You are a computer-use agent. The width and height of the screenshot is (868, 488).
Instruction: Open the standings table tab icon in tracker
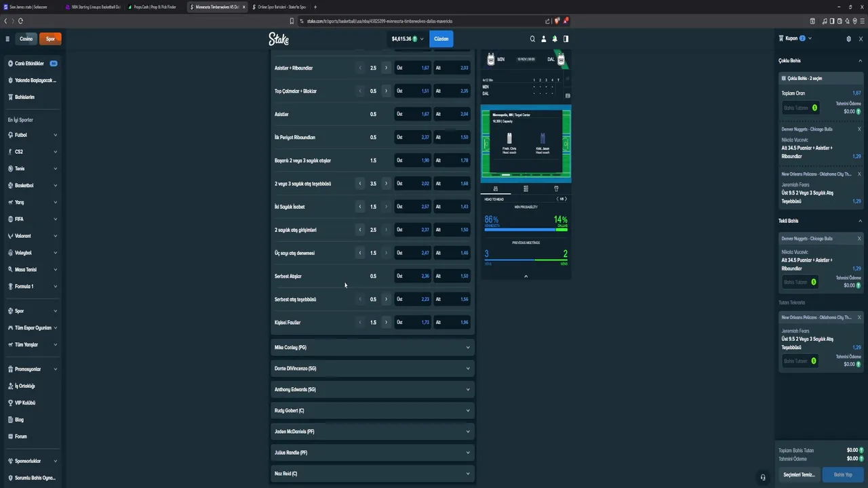[526, 188]
